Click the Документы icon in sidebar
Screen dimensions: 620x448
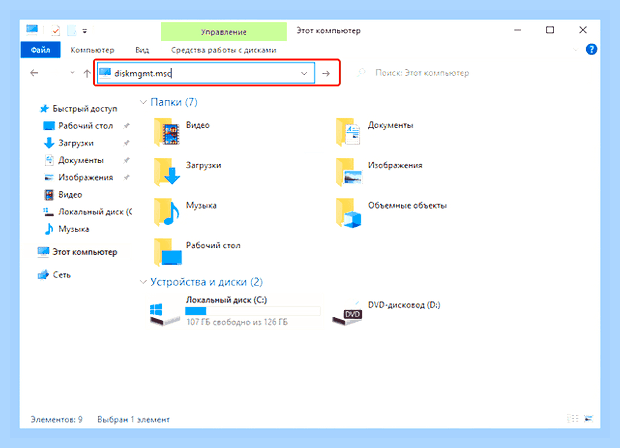[x=49, y=160]
